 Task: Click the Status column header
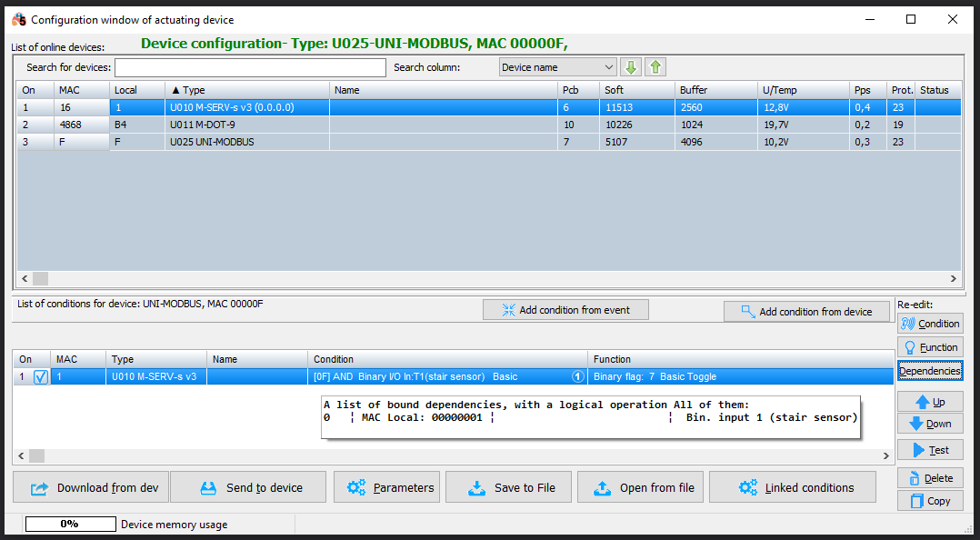[x=938, y=90]
